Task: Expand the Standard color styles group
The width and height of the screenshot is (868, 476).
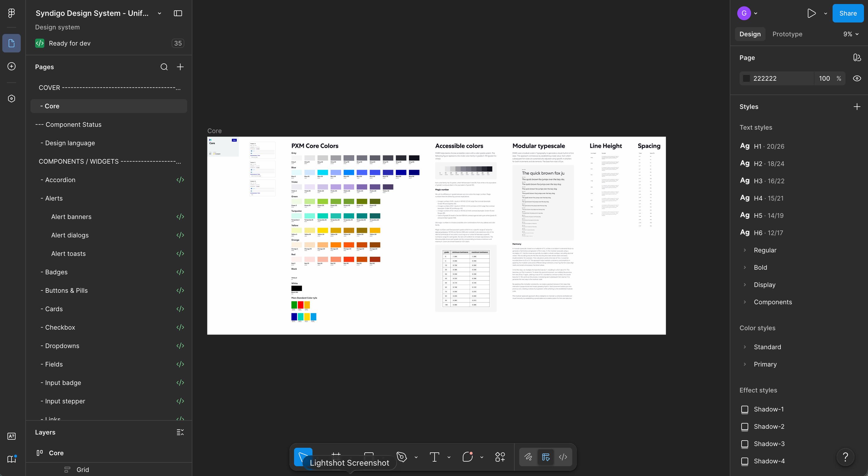Action: pos(745,347)
